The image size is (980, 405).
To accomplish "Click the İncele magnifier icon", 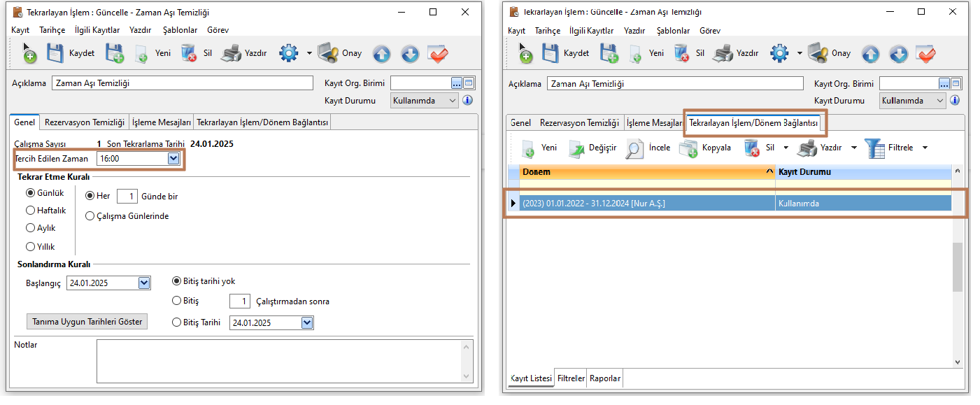I will (x=634, y=148).
